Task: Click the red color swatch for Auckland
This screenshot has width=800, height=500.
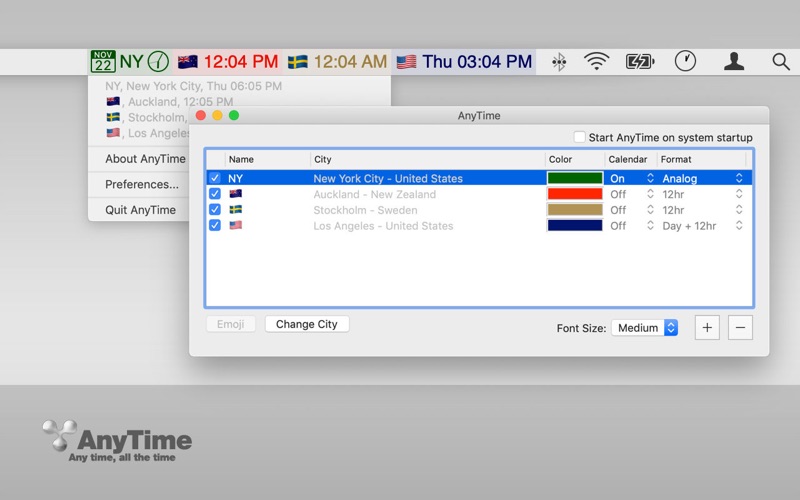Action: pos(575,194)
